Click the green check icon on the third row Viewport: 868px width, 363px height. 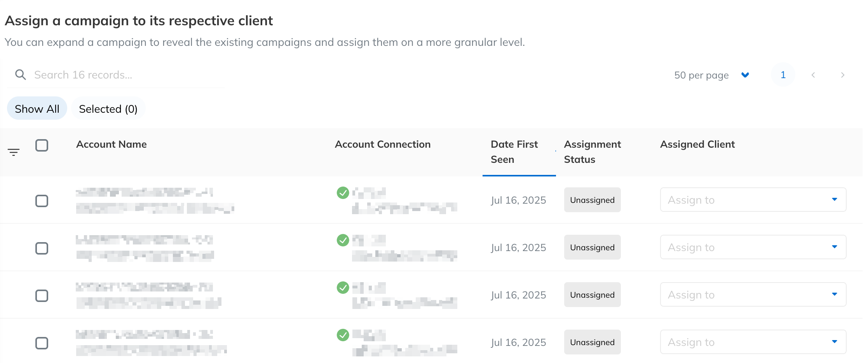tap(343, 288)
